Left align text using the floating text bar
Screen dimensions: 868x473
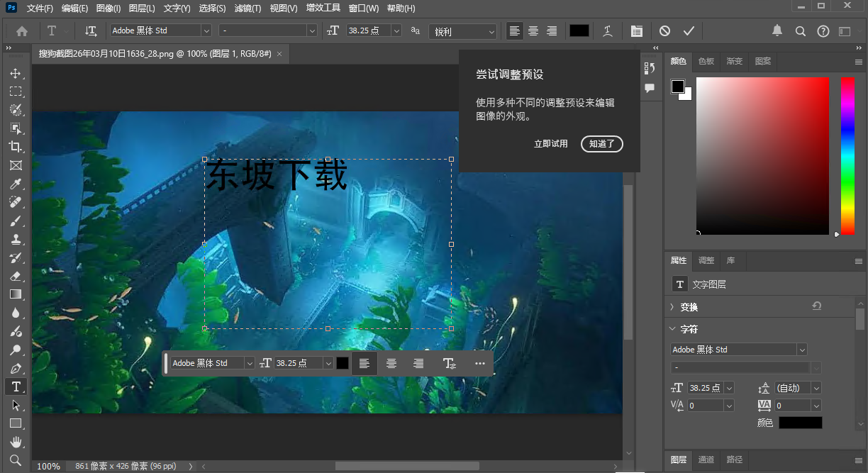point(365,363)
